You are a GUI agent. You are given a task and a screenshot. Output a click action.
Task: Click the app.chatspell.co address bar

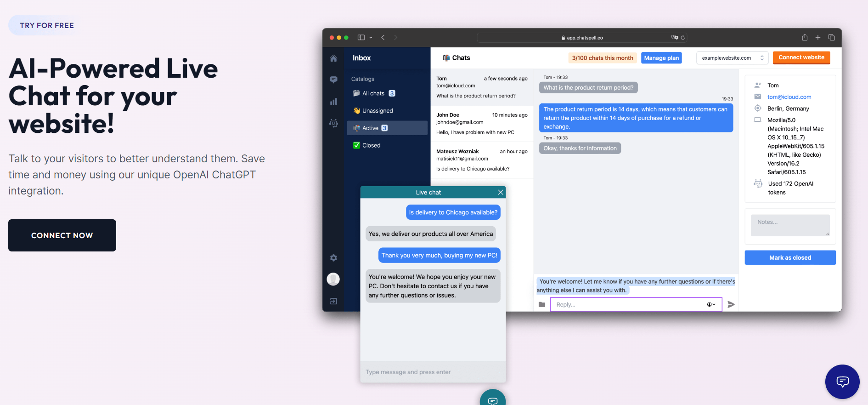[582, 38]
